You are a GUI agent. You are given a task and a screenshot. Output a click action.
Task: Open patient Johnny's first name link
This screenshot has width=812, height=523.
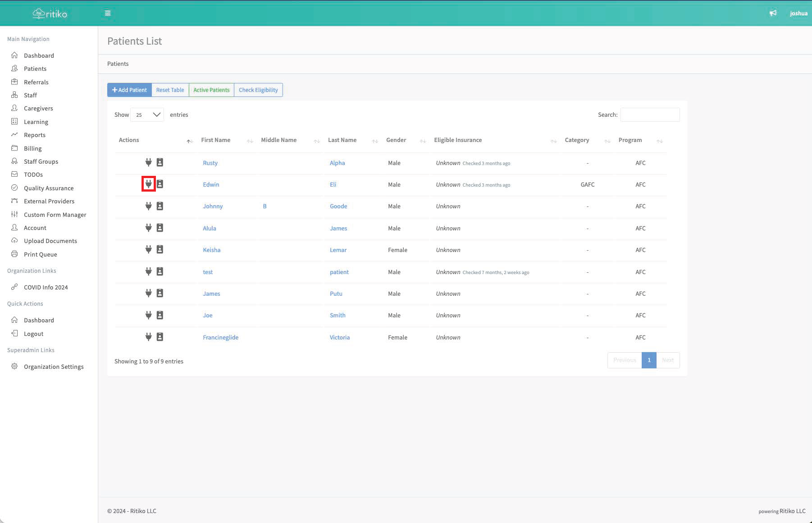tap(213, 206)
